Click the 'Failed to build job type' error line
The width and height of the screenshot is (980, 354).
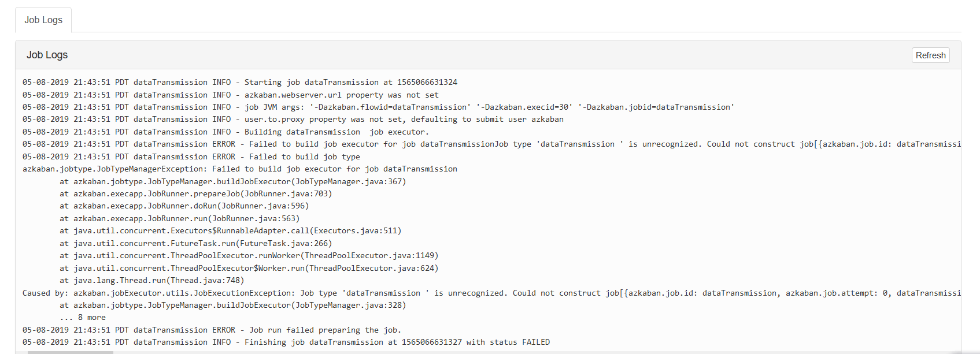point(191,157)
